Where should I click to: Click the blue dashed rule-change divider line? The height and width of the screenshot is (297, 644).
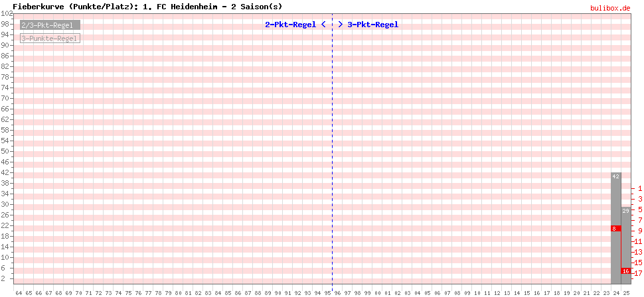click(x=332, y=148)
